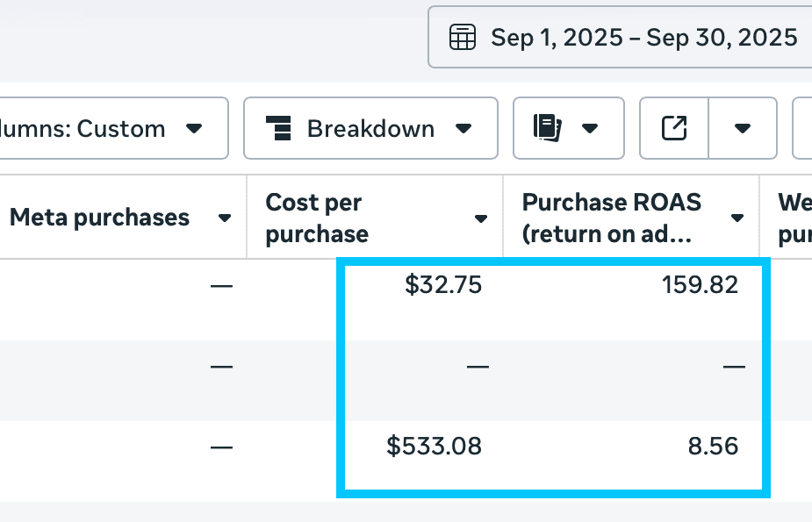Select the Meta purchases column header
Screen dimensions: 812x522
[x=99, y=218]
